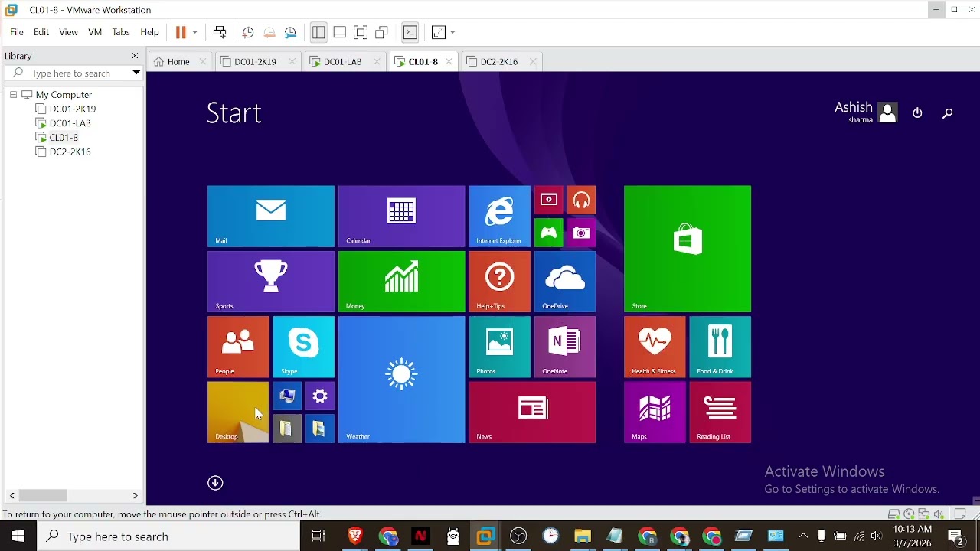This screenshot has width=980, height=551.
Task: Send Ctrl+Alt+Del to the virtual machine
Action: [220, 33]
